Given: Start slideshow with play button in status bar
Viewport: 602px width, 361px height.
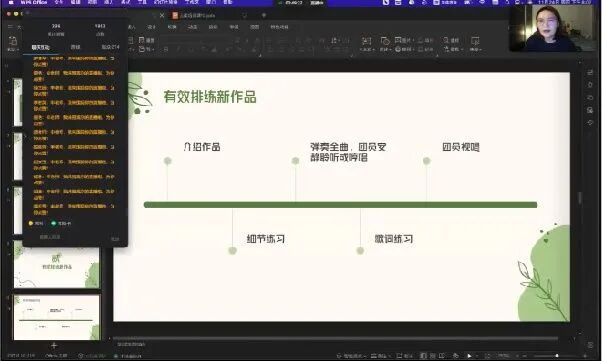Looking at the screenshot, I should click(469, 356).
